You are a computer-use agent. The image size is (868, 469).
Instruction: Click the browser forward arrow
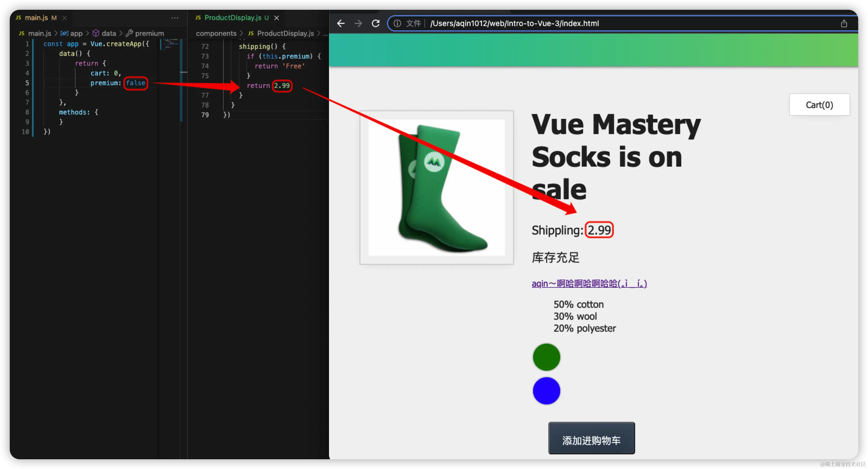(x=358, y=23)
